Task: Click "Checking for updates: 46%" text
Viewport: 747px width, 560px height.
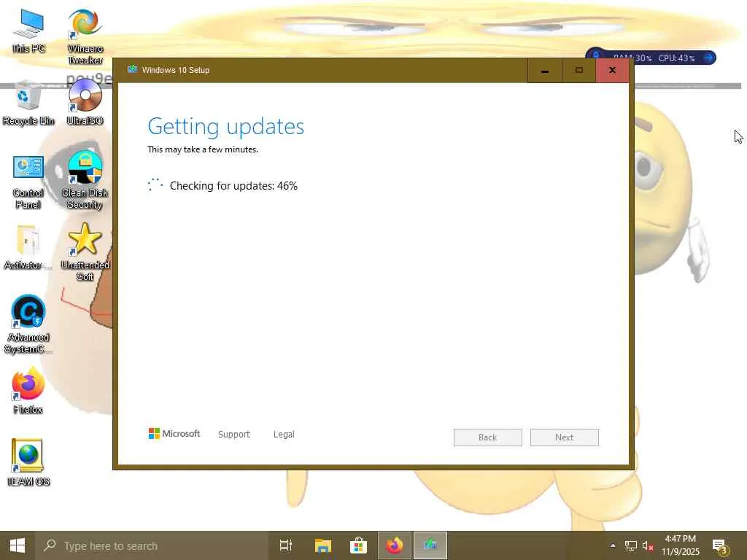Action: tap(233, 186)
